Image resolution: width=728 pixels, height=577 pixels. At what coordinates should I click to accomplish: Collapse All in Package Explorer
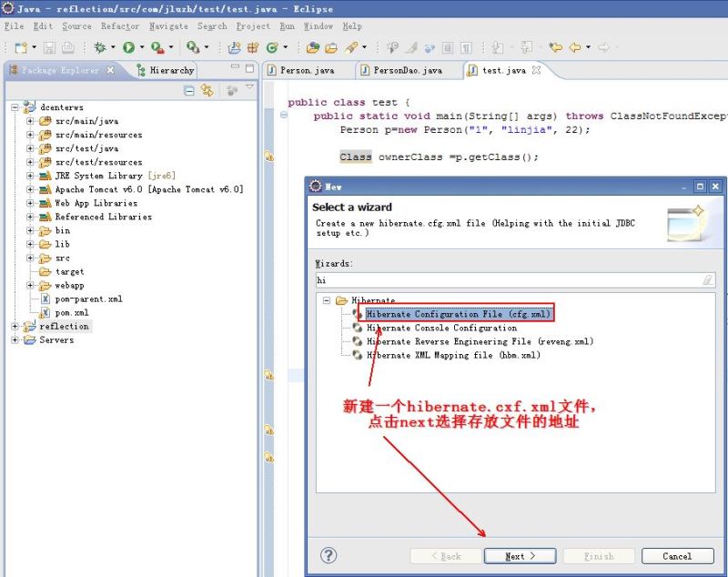point(189,91)
